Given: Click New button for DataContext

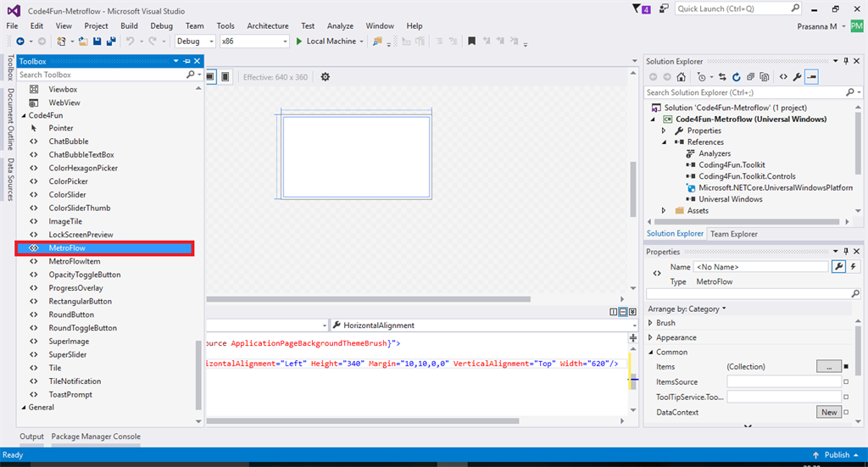Looking at the screenshot, I should tap(829, 412).
